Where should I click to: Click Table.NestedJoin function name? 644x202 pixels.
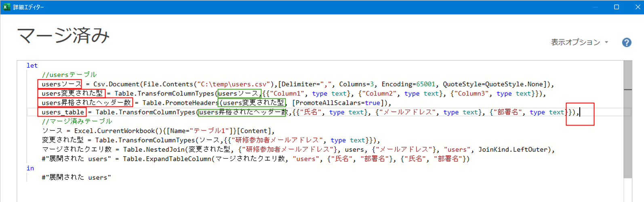click(x=154, y=149)
